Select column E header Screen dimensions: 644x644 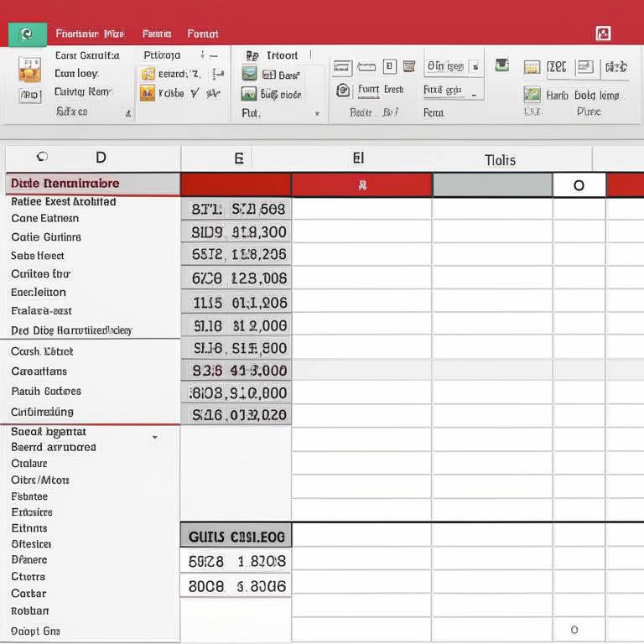click(239, 158)
